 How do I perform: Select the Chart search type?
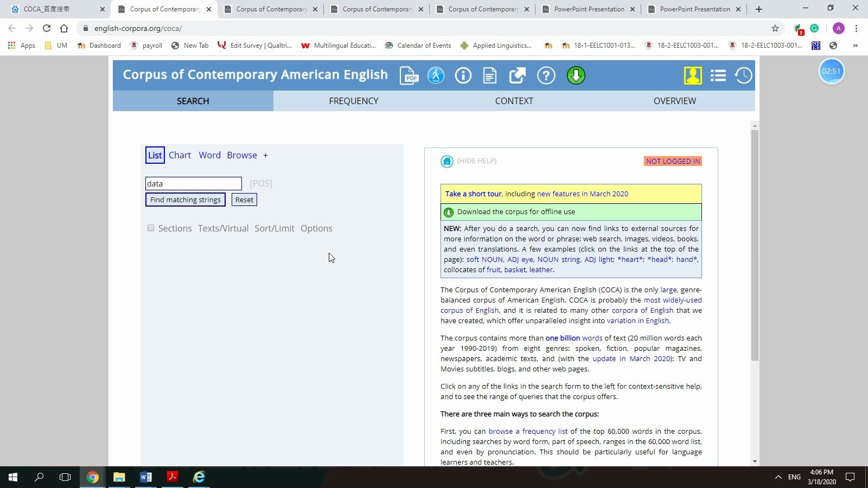(x=180, y=156)
